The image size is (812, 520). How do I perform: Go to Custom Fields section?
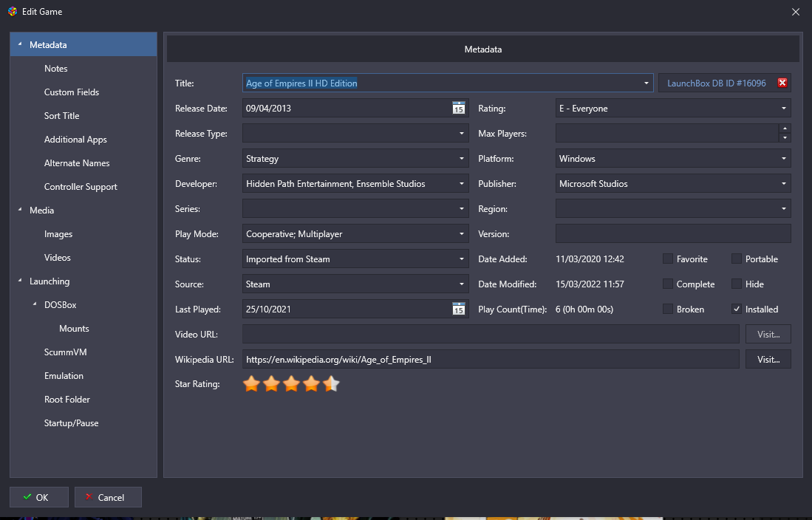[72, 92]
